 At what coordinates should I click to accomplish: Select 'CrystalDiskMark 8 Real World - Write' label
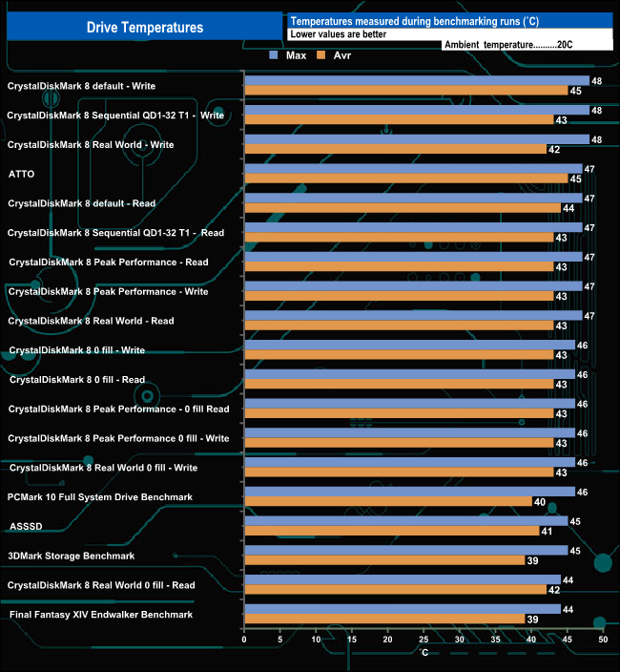coord(91,145)
